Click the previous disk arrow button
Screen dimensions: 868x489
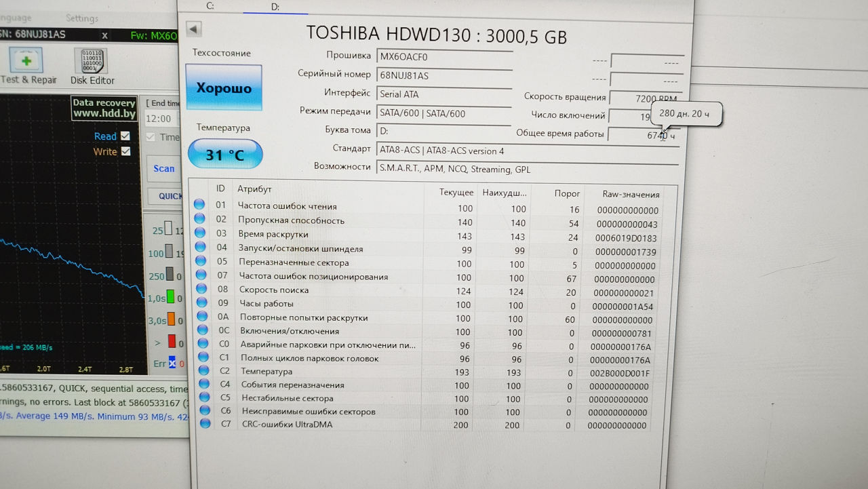[193, 29]
